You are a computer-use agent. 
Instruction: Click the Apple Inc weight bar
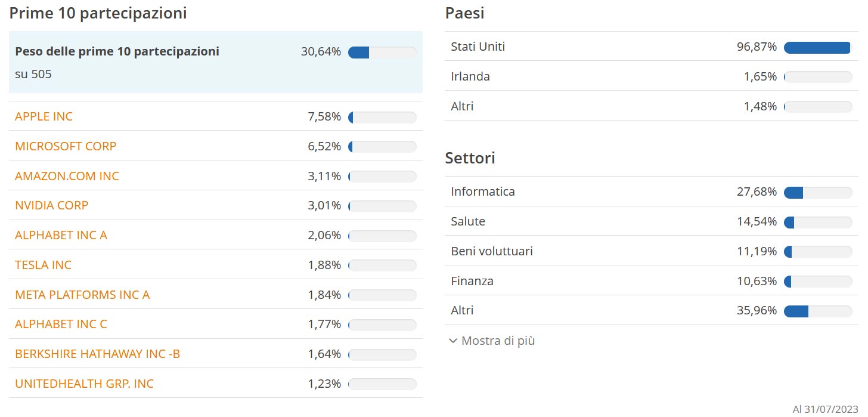tap(382, 117)
